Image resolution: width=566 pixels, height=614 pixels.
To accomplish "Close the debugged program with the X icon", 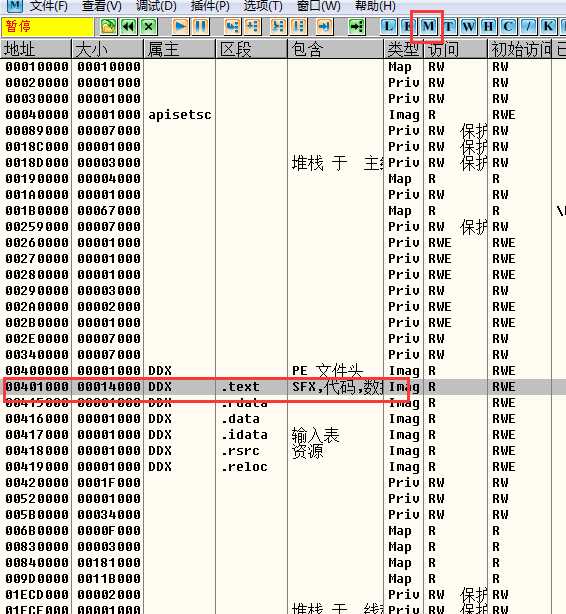I will click(x=148, y=27).
